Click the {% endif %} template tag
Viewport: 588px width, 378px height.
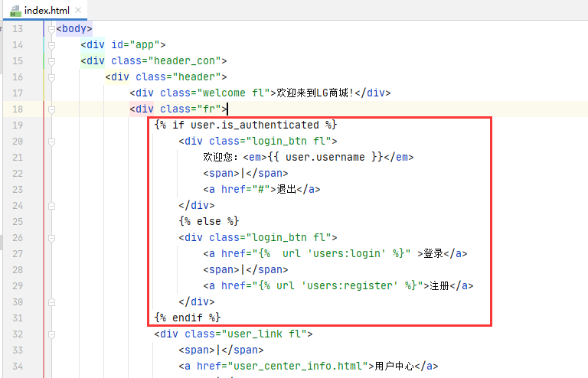(187, 318)
